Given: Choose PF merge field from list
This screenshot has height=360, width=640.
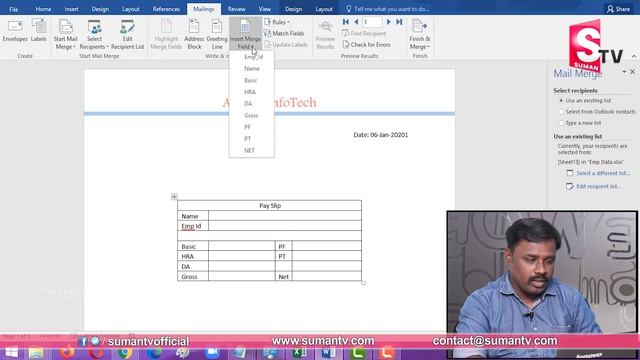Looking at the screenshot, I should (x=252, y=127).
